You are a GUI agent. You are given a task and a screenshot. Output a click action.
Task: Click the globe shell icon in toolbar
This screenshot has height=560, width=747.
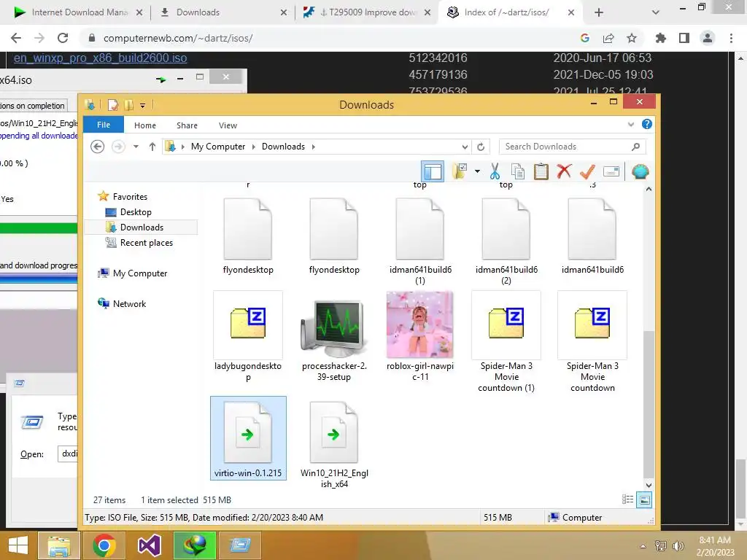click(640, 171)
